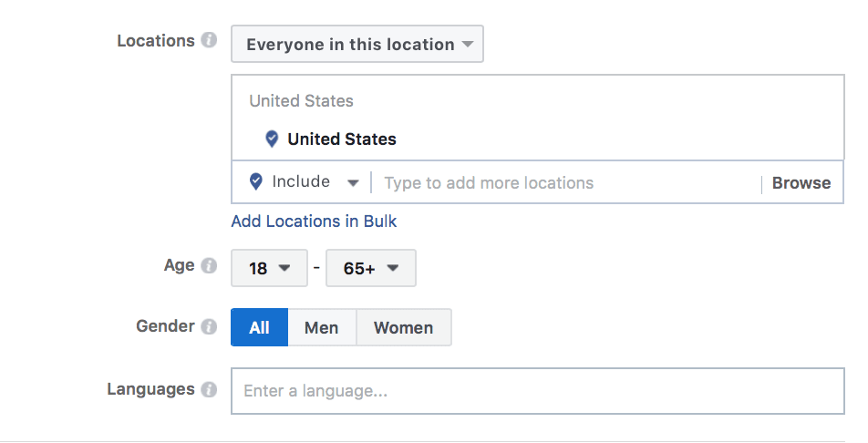The height and width of the screenshot is (443, 868).
Task: Open the maximum age 65+ dropdown
Action: pyautogui.click(x=370, y=268)
